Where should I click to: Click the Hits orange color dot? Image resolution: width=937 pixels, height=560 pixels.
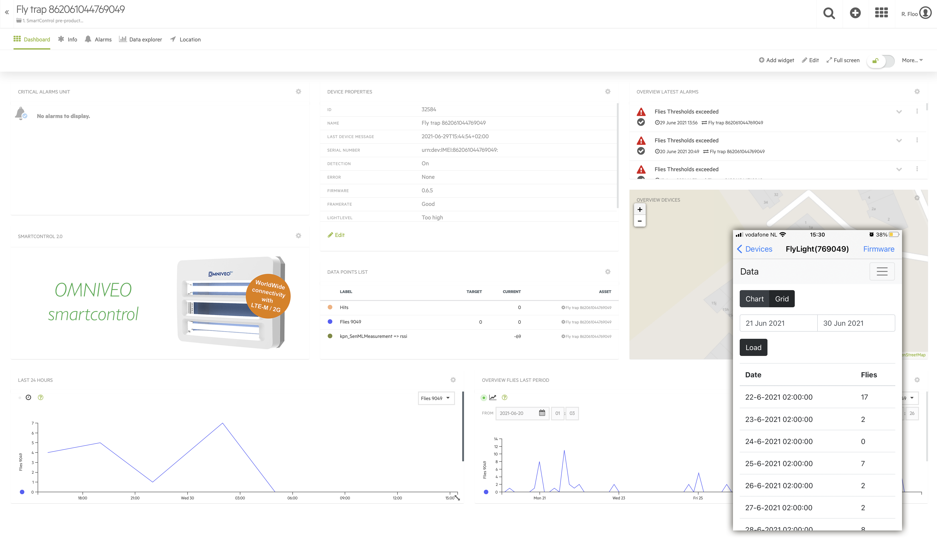[x=330, y=307]
